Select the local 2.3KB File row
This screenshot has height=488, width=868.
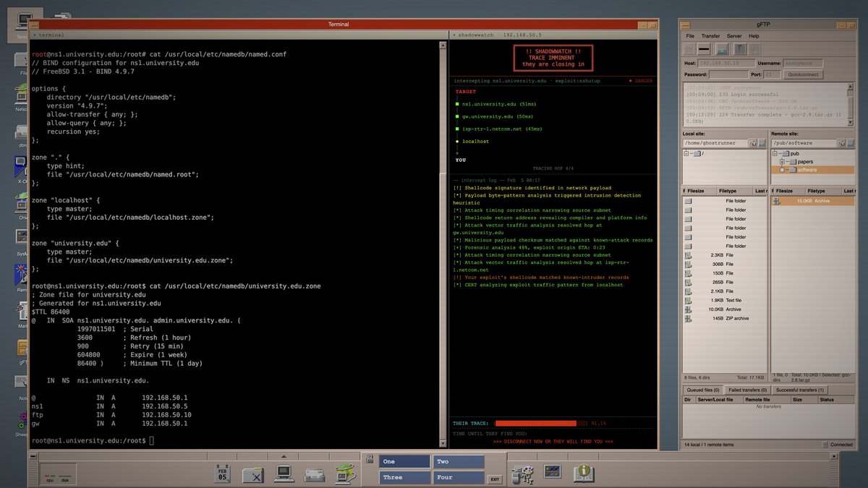[726, 255]
